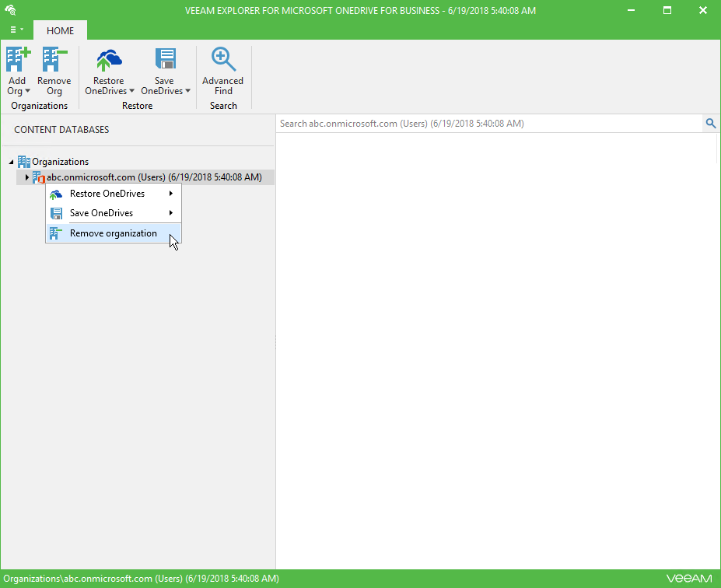The height and width of the screenshot is (588, 721).
Task: Click the status bar organization path text
Action: (x=141, y=579)
